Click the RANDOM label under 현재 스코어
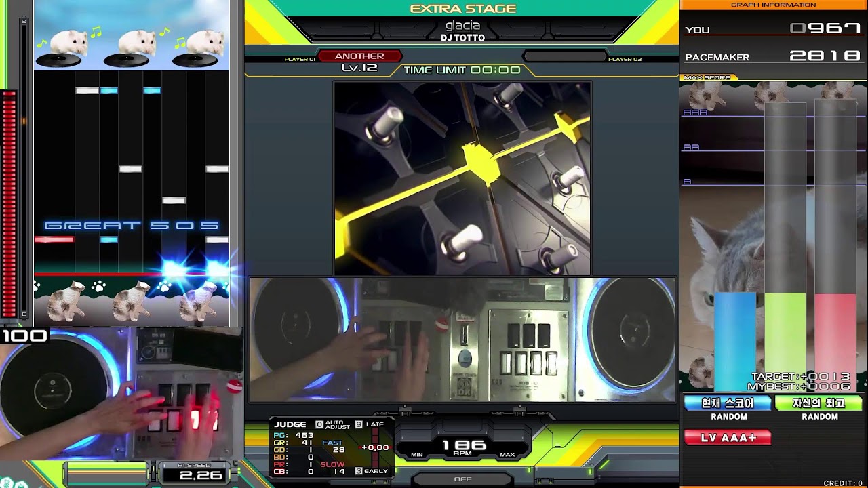868x488 pixels. click(x=729, y=417)
